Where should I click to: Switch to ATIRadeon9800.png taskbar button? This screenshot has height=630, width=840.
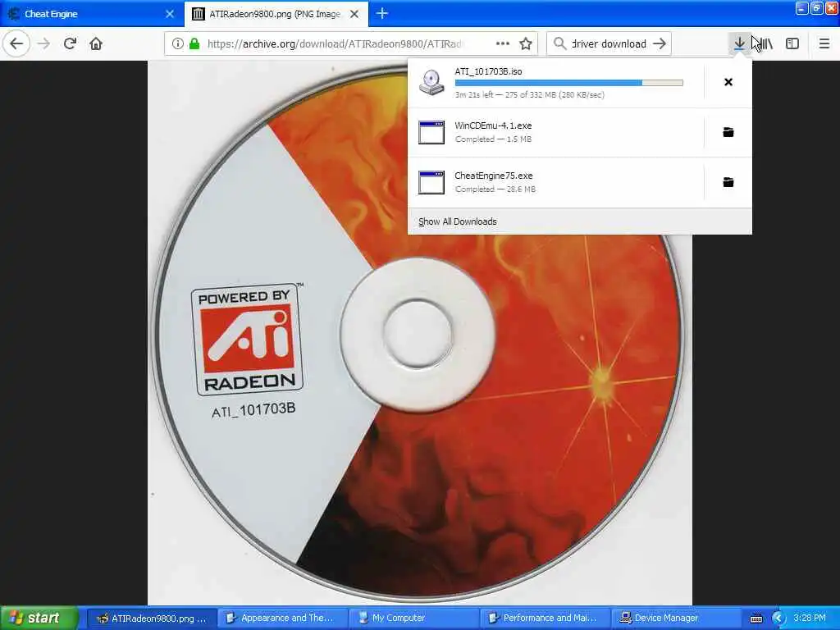point(152,619)
